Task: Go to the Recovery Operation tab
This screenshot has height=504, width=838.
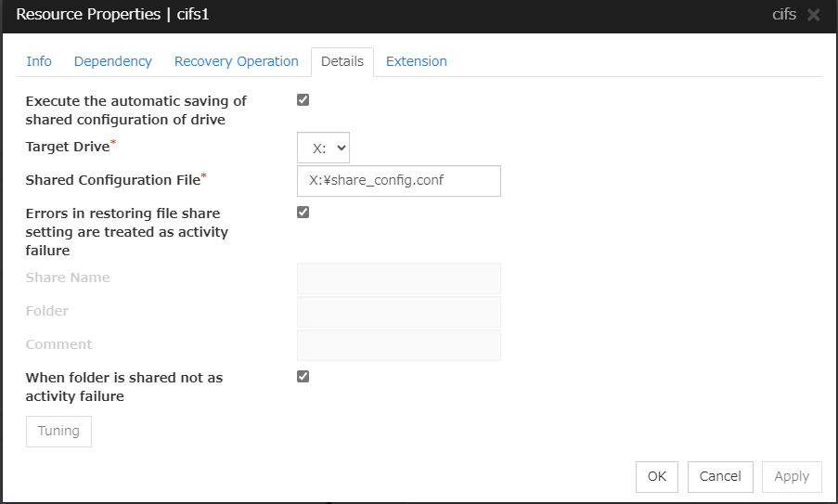Action: [x=237, y=61]
